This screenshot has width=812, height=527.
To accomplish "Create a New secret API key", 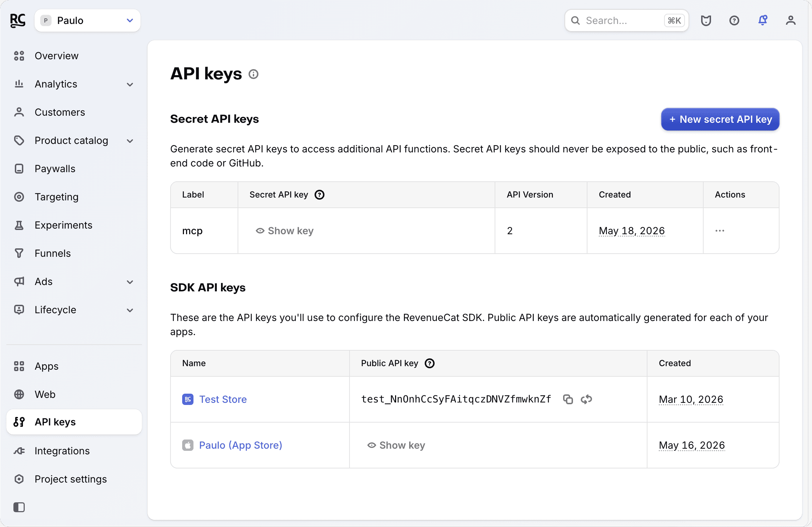I will [720, 119].
